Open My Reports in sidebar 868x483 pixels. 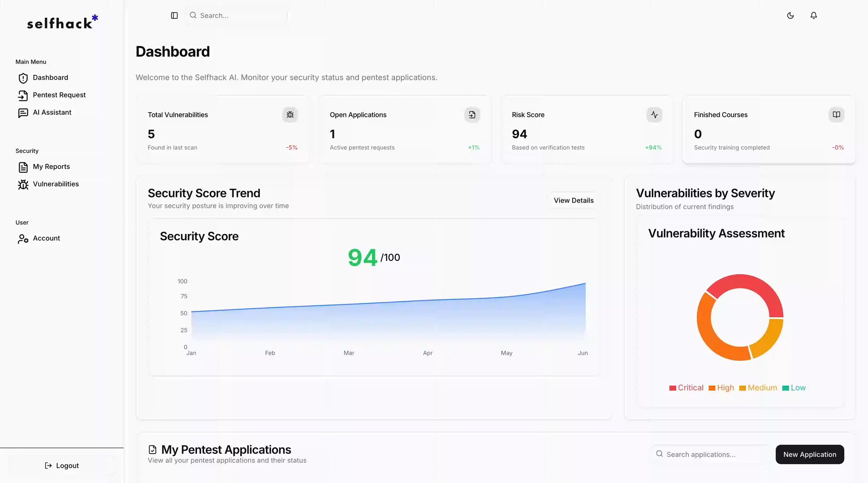[51, 167]
